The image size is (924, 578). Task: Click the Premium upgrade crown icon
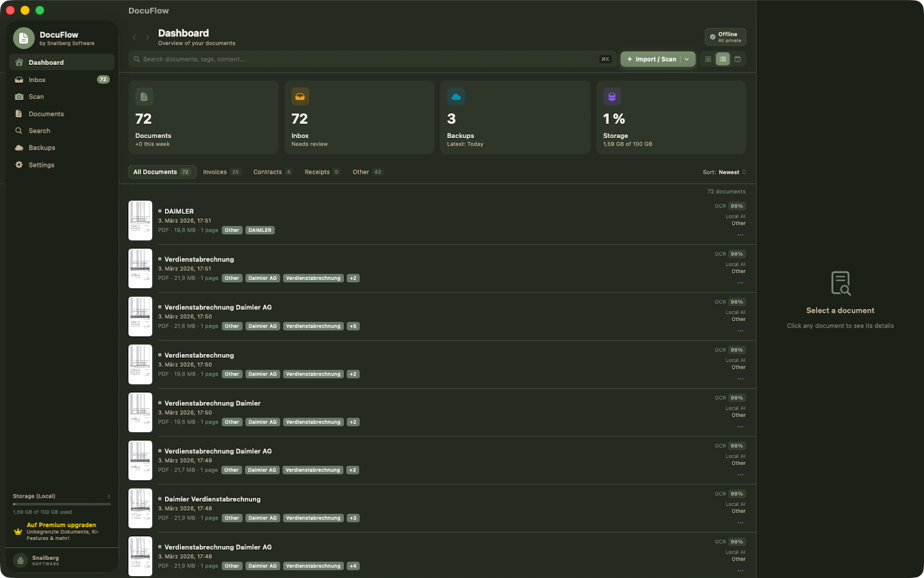(18, 532)
